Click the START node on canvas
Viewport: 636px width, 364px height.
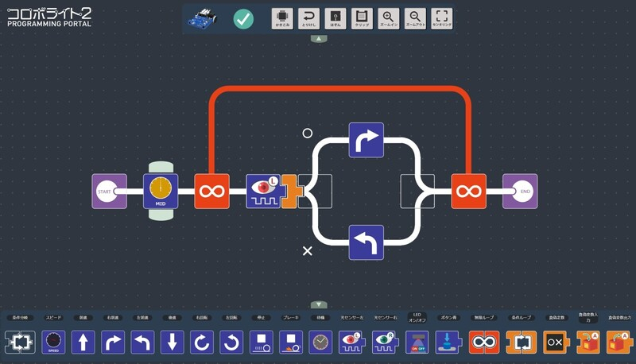pos(109,192)
